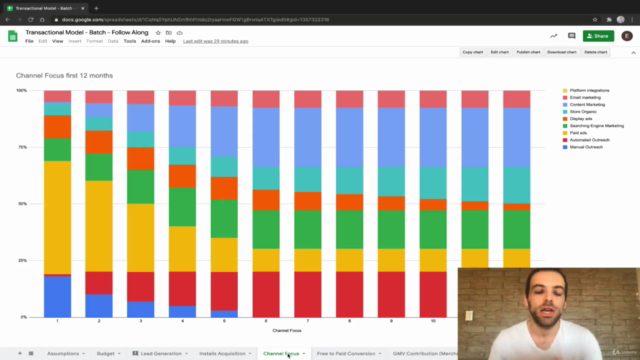Click 'Automated Outreach' legend label
Screen dimensions: 640x360
coord(589,140)
